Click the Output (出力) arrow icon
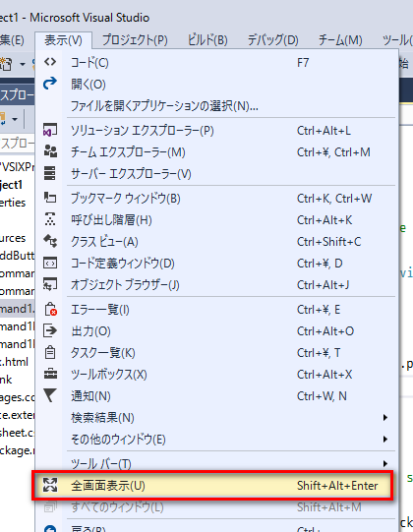 [50, 330]
